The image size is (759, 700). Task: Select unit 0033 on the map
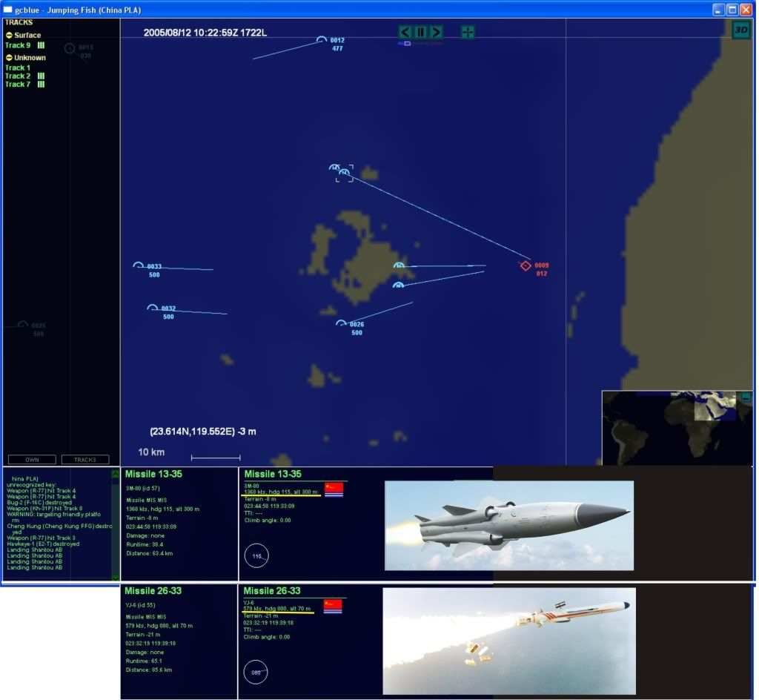tap(138, 266)
